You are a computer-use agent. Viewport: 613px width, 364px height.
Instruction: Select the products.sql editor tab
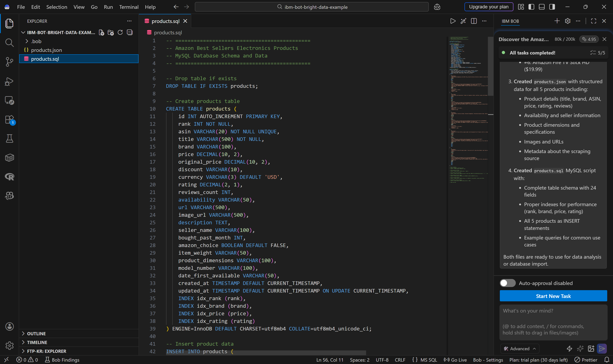(x=165, y=21)
